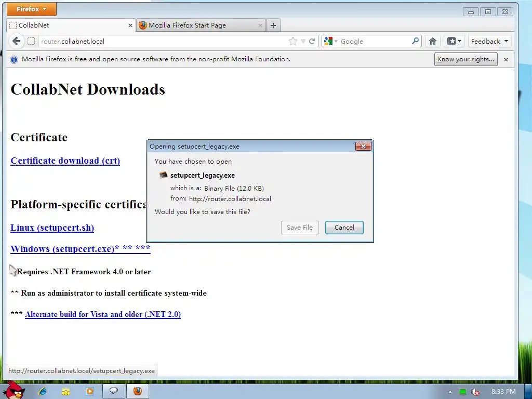Show hidden system tray icons
Screen dimensions: 532x399
tap(450, 392)
